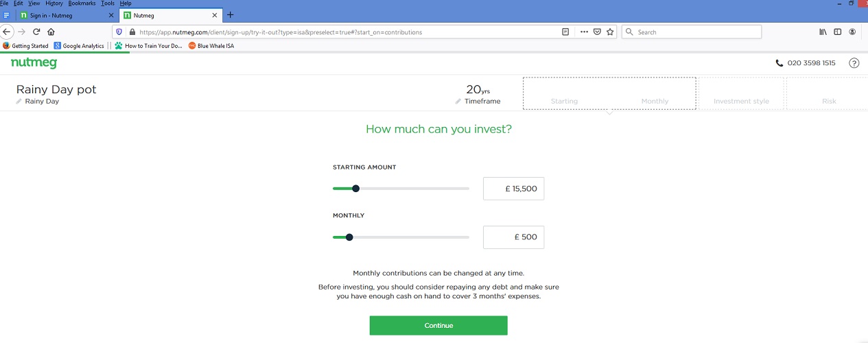Click the pencil icon beside Rainy Day
The height and width of the screenshot is (343, 868).
pos(19,102)
